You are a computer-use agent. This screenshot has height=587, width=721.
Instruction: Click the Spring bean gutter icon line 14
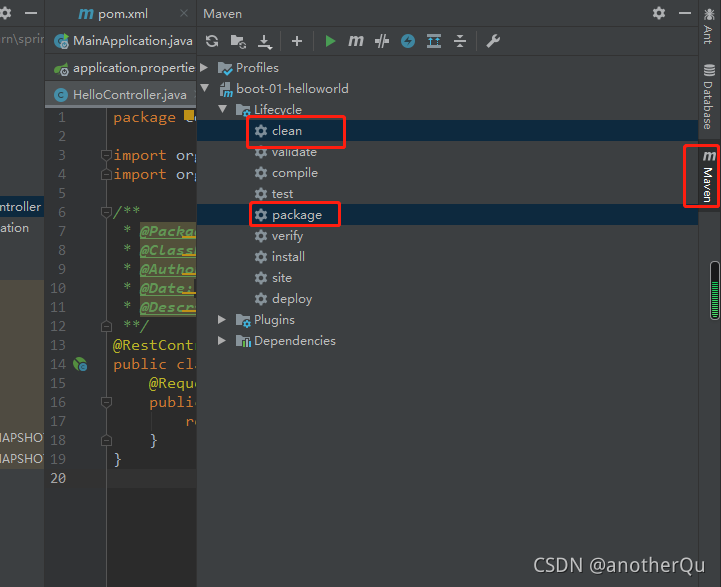80,364
